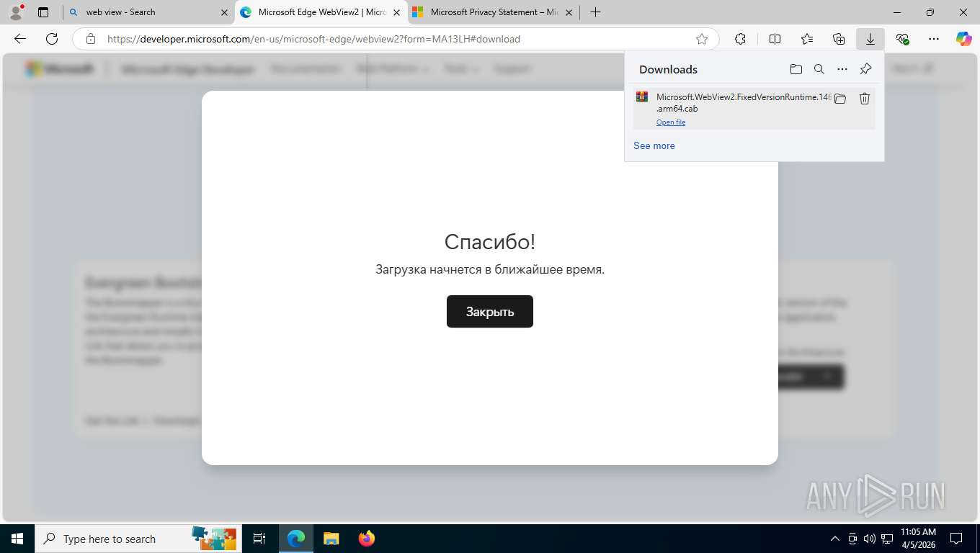Click the WinRAR icon of downloaded file
Image resolution: width=980 pixels, height=553 pixels.
coord(642,96)
